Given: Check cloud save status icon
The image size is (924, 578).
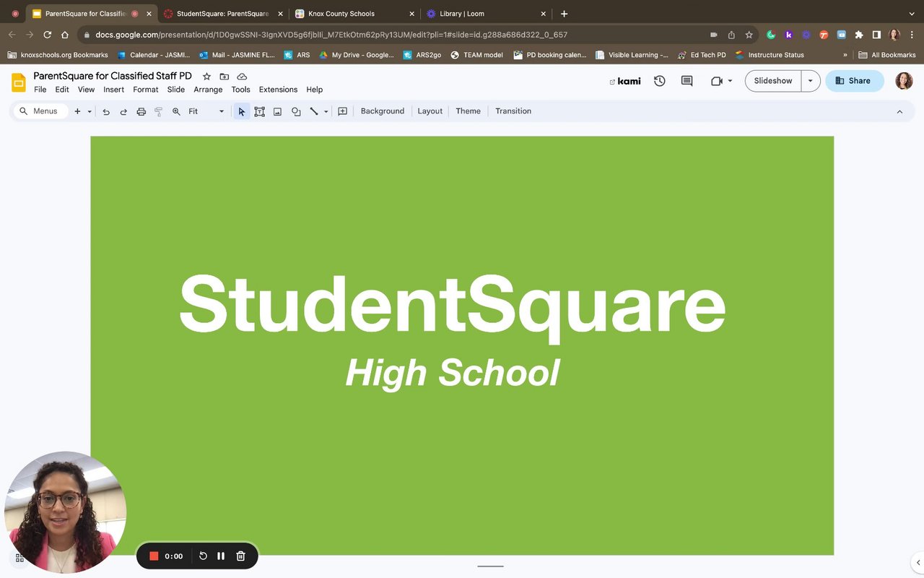Looking at the screenshot, I should coord(242,77).
